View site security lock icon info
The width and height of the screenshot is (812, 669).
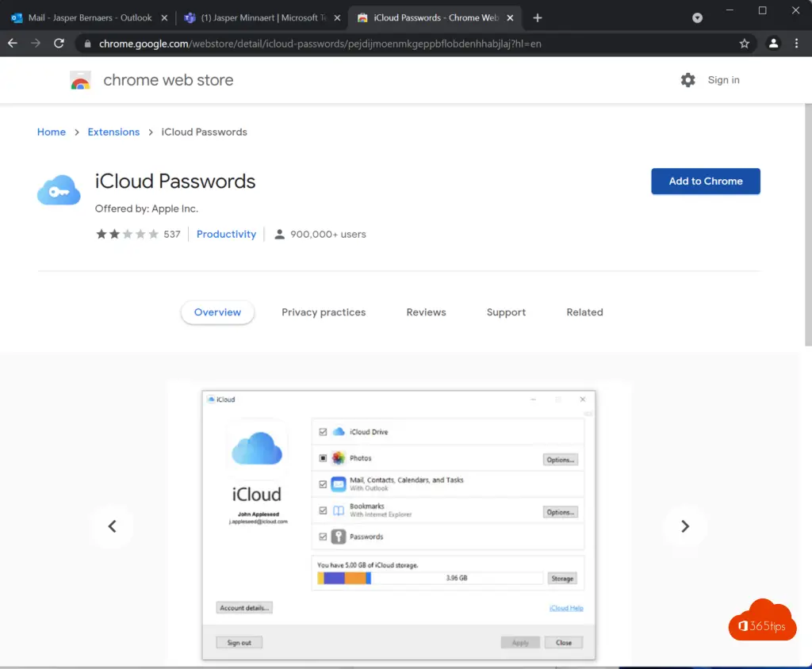[x=87, y=44]
